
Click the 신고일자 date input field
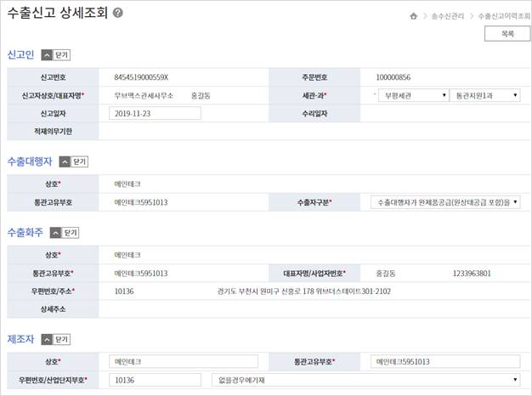click(x=155, y=113)
